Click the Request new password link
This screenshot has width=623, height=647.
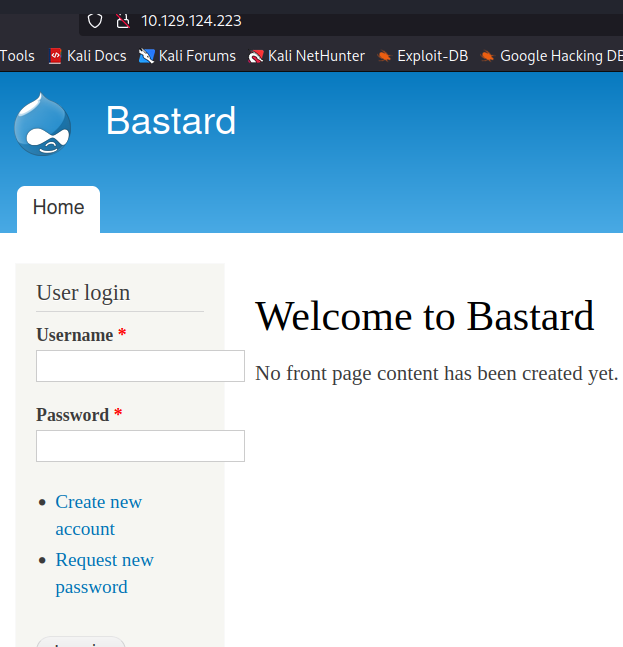click(x=104, y=573)
